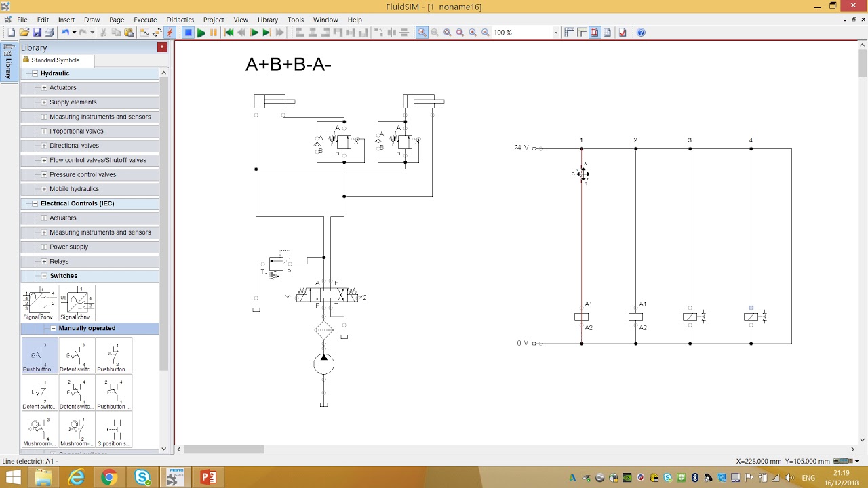Stop the simulation
The height and width of the screenshot is (488, 868).
click(x=188, y=33)
